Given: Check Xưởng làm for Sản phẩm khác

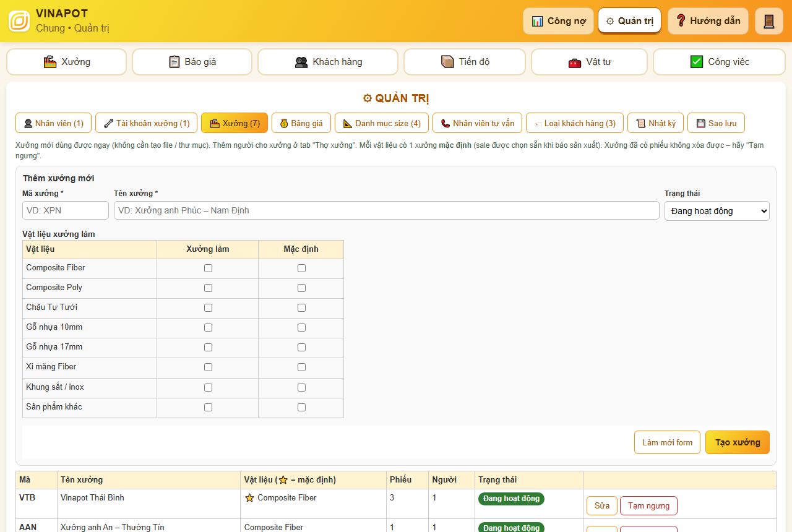Looking at the screenshot, I should point(208,407).
